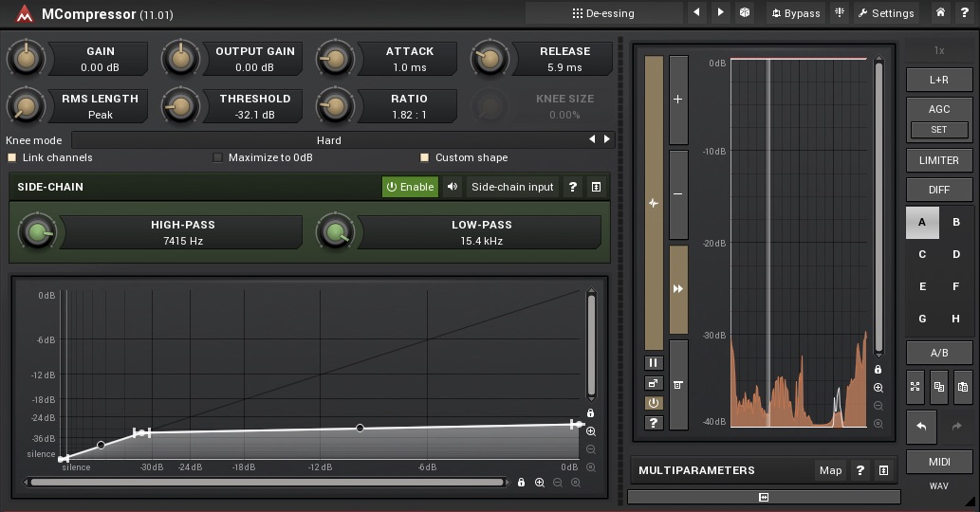Zoom in time graph magnifier
This screenshot has width=980, height=512.
coord(878,387)
